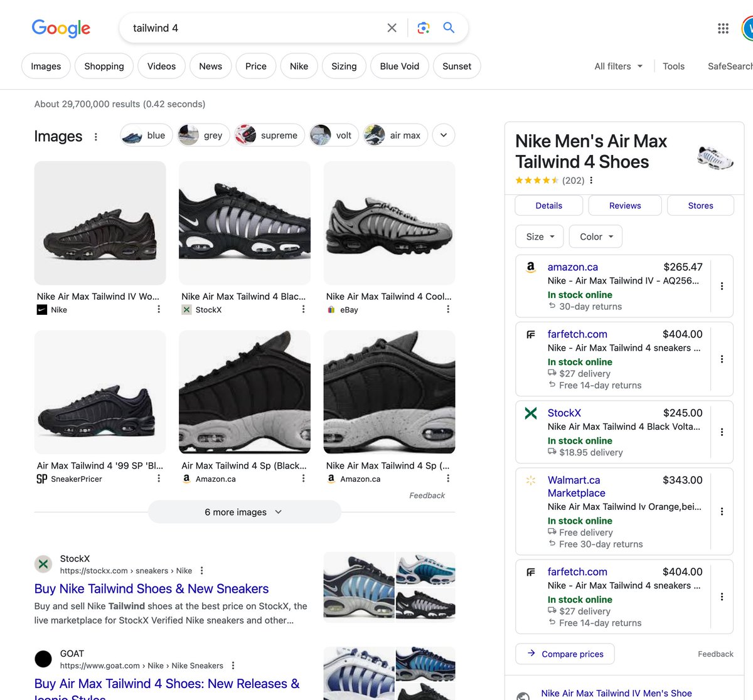Click the StockX favicon in search results
Screen dimensions: 753x700
point(43,564)
